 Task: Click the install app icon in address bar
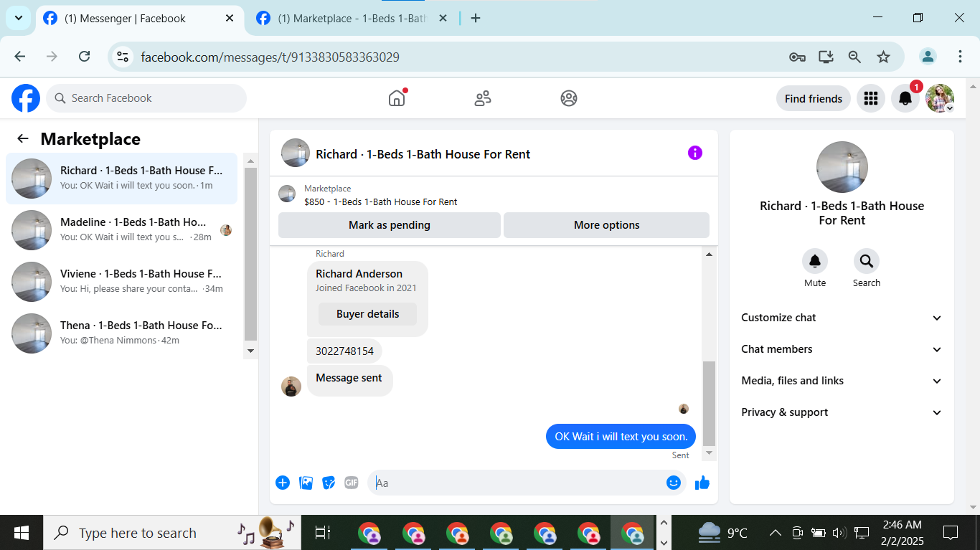[826, 57]
